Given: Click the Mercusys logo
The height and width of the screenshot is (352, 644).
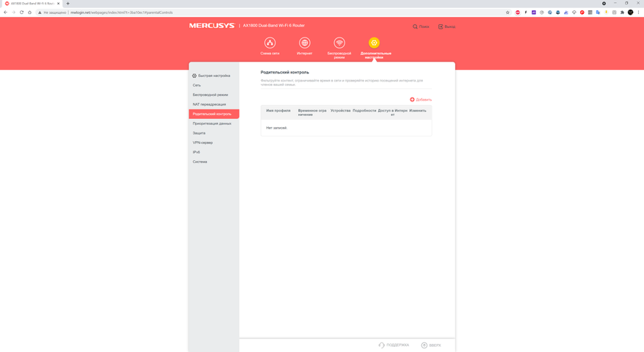Looking at the screenshot, I should (212, 26).
